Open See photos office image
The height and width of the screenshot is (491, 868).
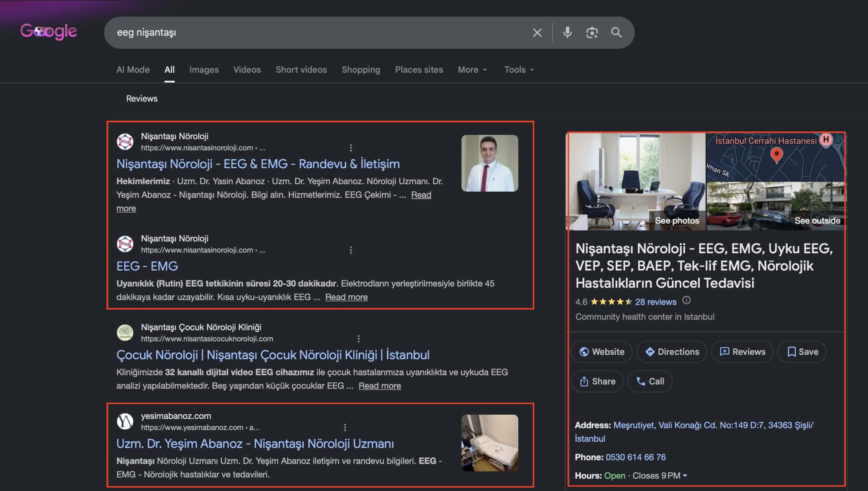pyautogui.click(x=636, y=181)
